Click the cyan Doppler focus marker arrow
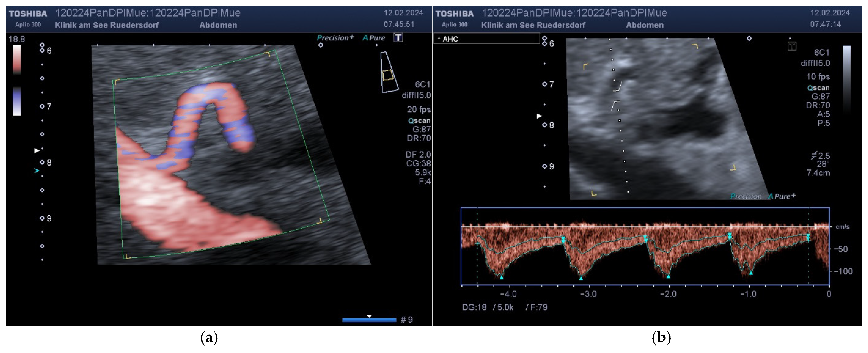 [37, 171]
